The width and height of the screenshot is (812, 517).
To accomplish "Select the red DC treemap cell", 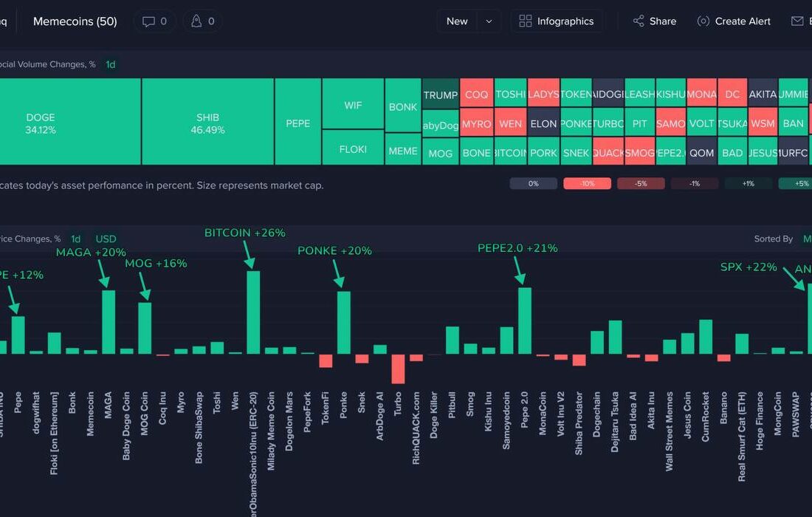I will [732, 93].
